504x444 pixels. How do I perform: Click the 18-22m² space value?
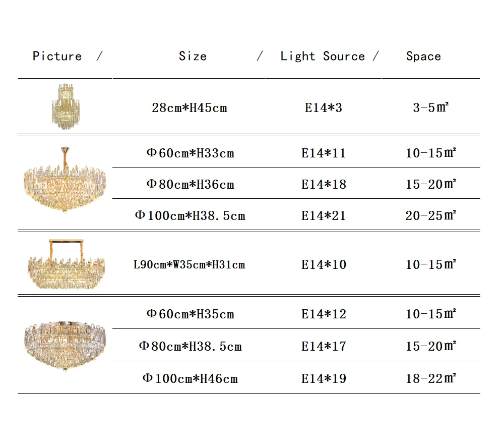[x=431, y=378]
